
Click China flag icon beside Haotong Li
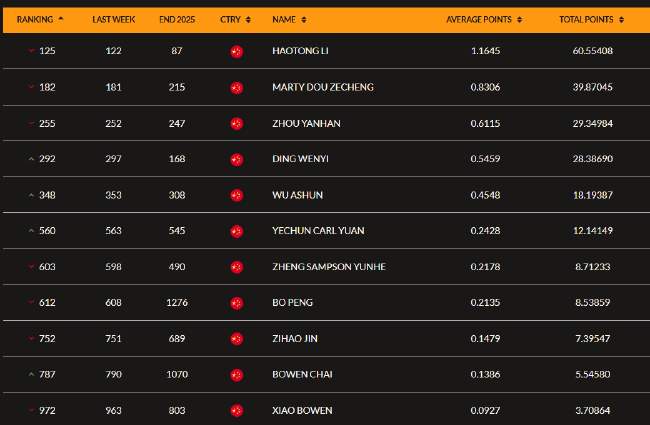(237, 51)
